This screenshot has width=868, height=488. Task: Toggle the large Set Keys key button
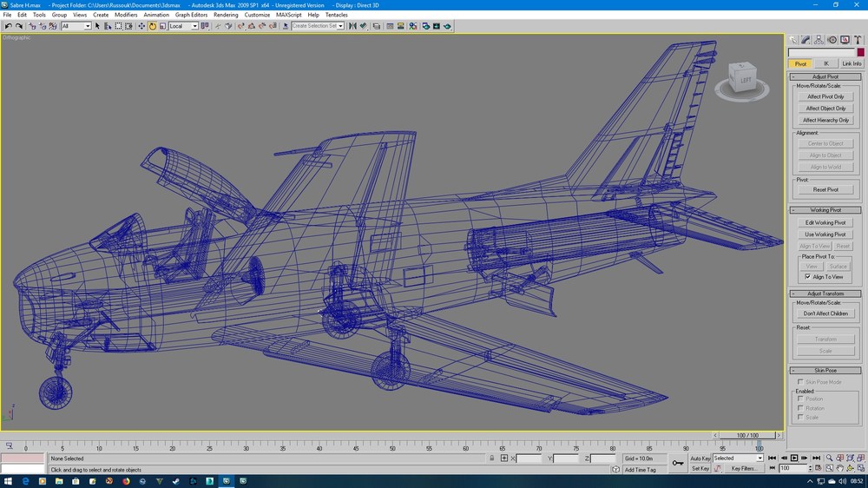tap(678, 463)
